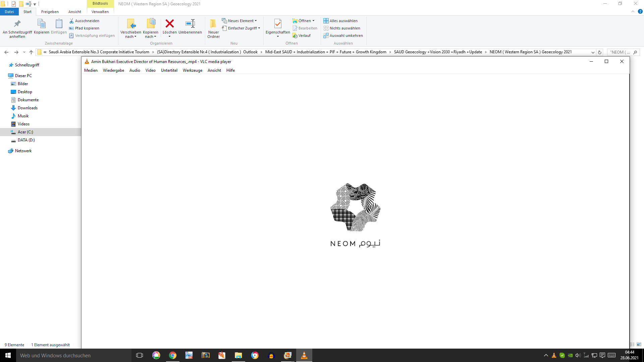The image size is (644, 362).
Task: Open Task View in the taskbar
Action: point(140,355)
